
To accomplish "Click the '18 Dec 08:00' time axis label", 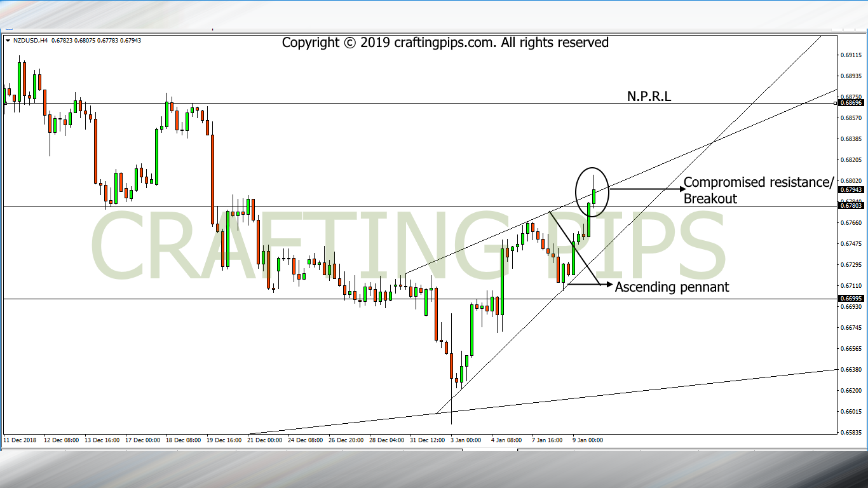I will pos(184,440).
